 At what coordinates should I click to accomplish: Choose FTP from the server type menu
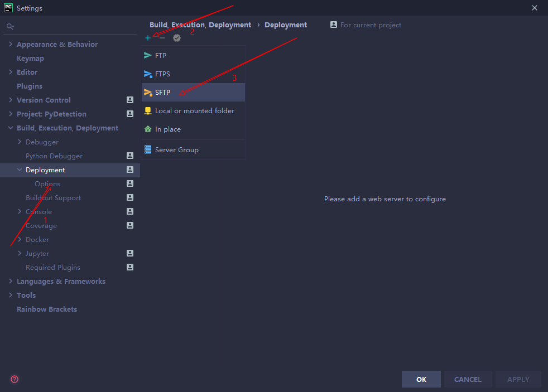coord(193,56)
